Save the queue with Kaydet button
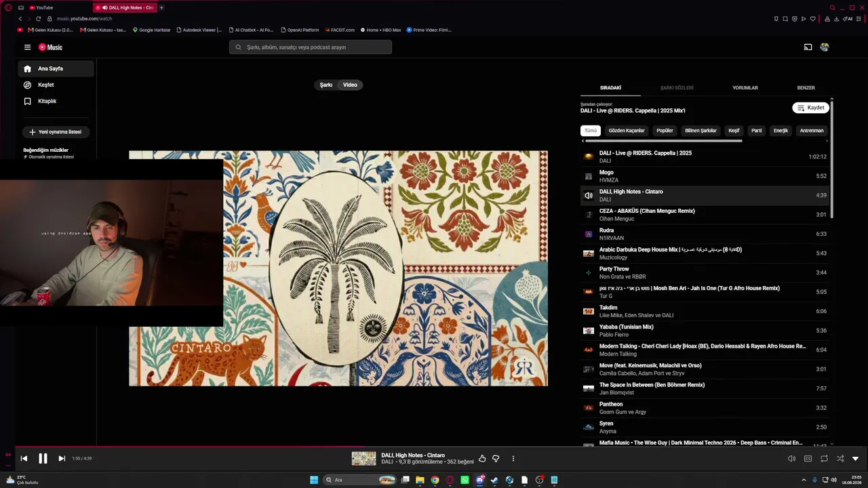This screenshot has width=868, height=488. coord(811,108)
